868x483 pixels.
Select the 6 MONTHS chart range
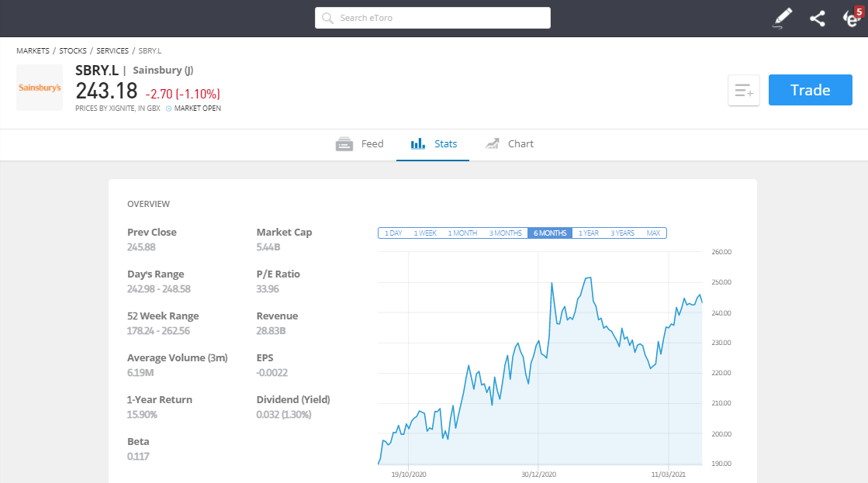(550, 233)
